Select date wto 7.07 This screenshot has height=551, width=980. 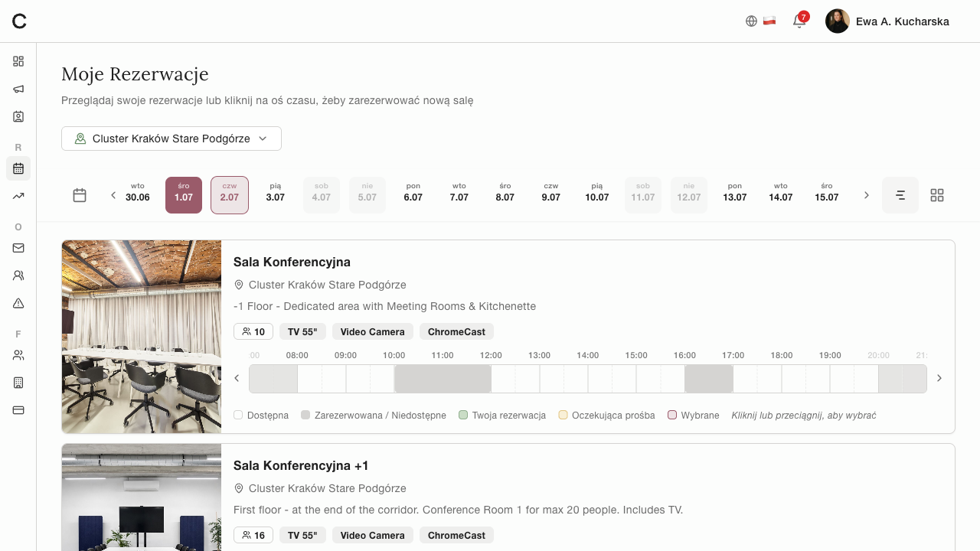[459, 195]
